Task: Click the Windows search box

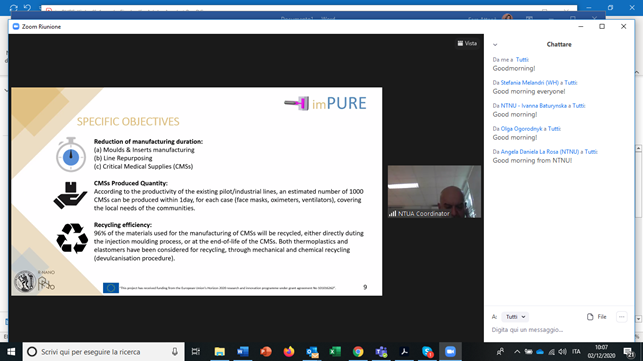Action: click(x=103, y=352)
